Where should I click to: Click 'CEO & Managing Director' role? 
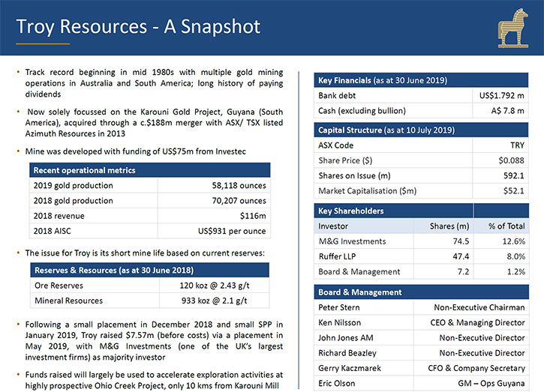477,323
